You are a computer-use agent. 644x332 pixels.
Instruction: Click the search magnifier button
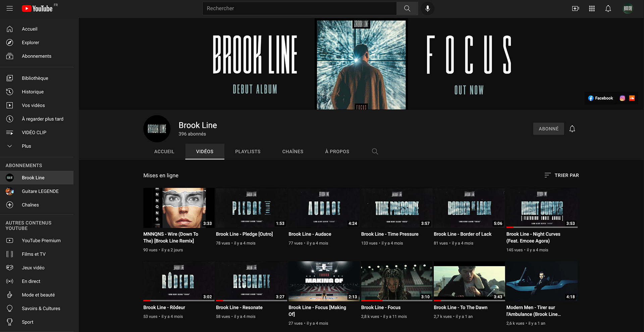point(407,8)
